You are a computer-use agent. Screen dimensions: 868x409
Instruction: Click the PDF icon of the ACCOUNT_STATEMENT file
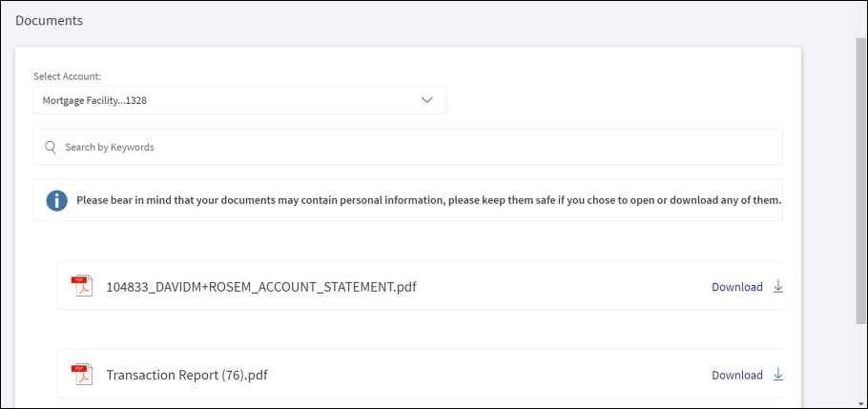coord(82,286)
